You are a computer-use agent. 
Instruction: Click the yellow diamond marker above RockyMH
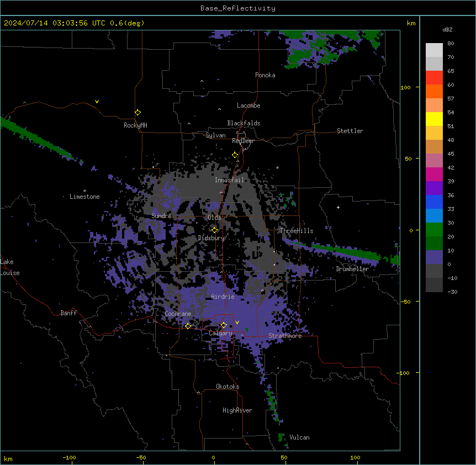(138, 112)
